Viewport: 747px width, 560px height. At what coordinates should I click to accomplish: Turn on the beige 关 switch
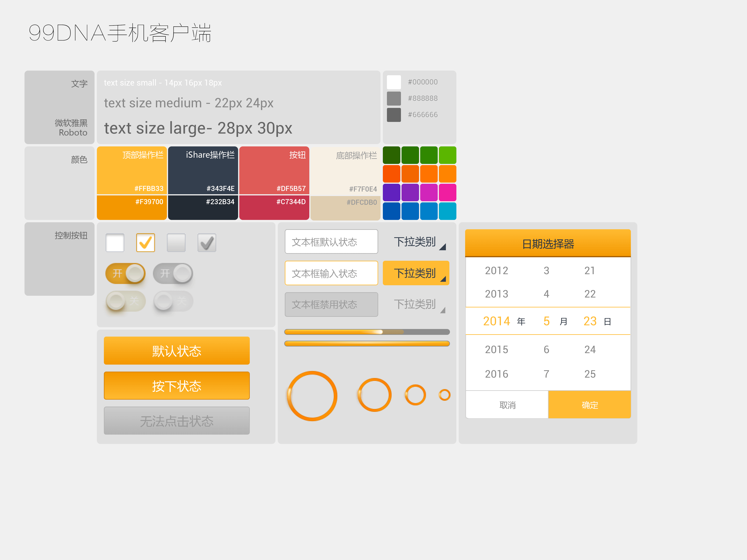126,301
